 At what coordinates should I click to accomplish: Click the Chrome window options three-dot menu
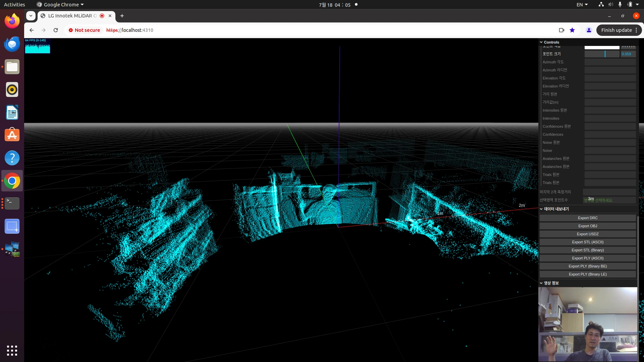[x=636, y=30]
